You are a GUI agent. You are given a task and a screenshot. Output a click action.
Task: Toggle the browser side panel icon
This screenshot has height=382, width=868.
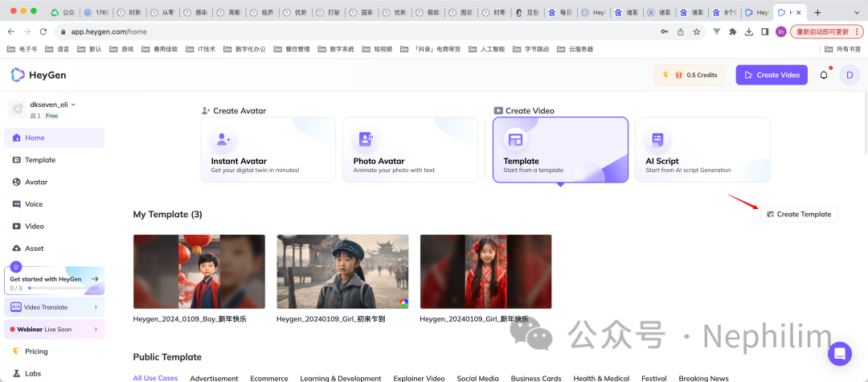[x=764, y=31]
